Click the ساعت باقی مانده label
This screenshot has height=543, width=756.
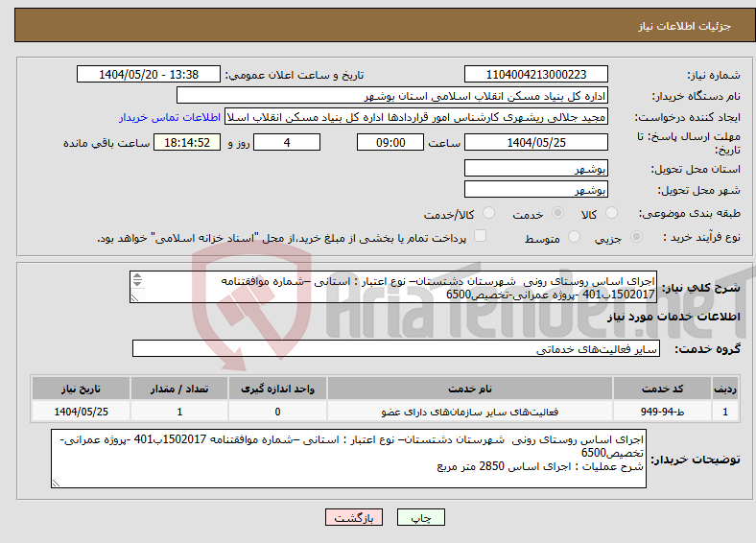click(106, 143)
